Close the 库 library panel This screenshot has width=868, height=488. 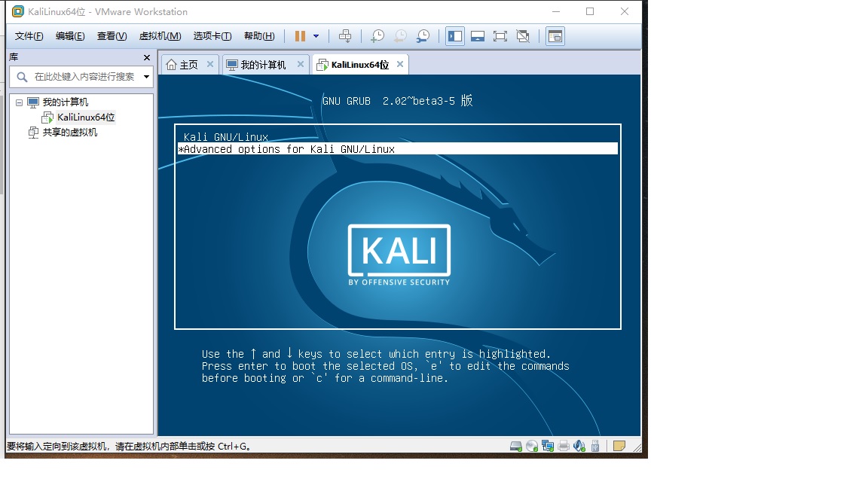pyautogui.click(x=147, y=57)
